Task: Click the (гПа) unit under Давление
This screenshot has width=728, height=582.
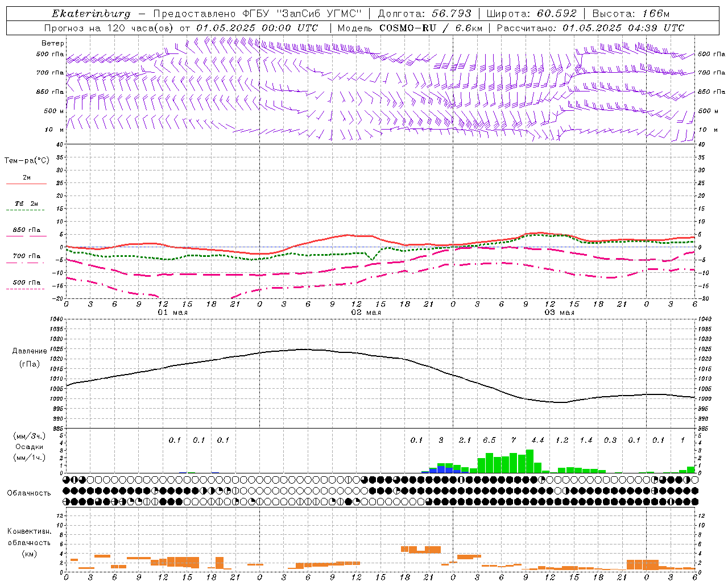Action: click(x=30, y=364)
